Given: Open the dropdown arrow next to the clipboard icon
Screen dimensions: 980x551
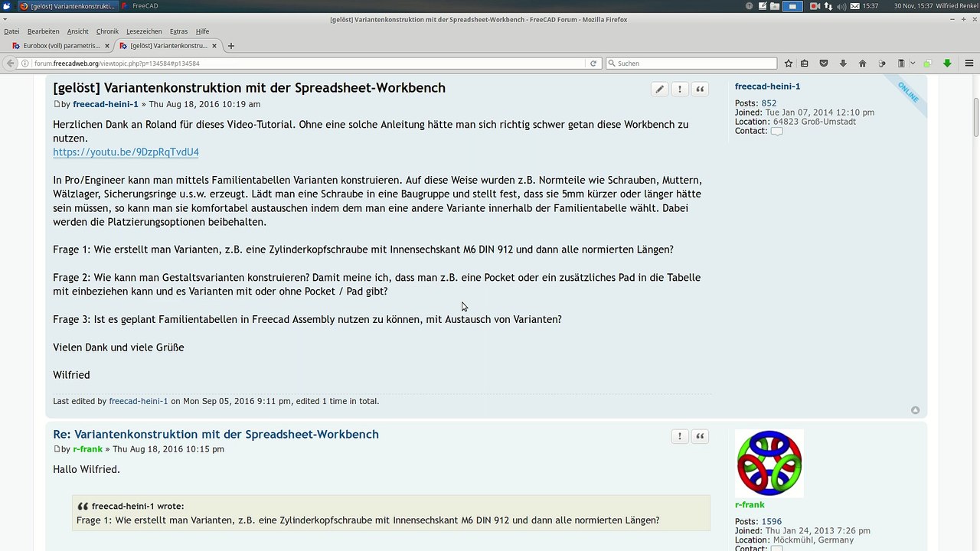Looking at the screenshot, I should tap(913, 64).
